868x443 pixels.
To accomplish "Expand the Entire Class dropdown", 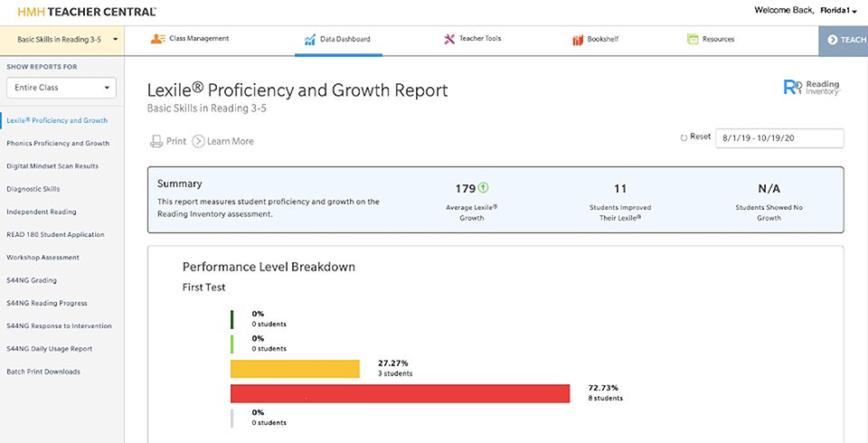I will click(x=61, y=88).
